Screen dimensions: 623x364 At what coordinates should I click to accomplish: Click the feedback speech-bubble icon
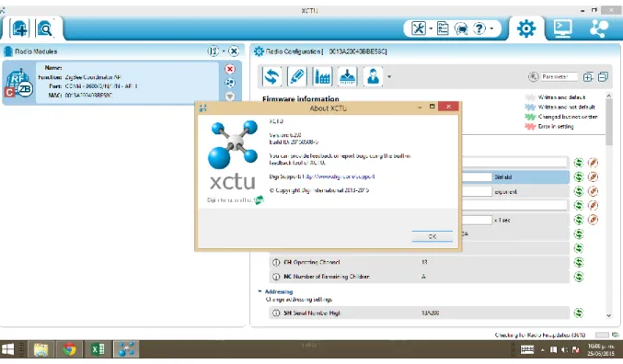pyautogui.click(x=461, y=28)
